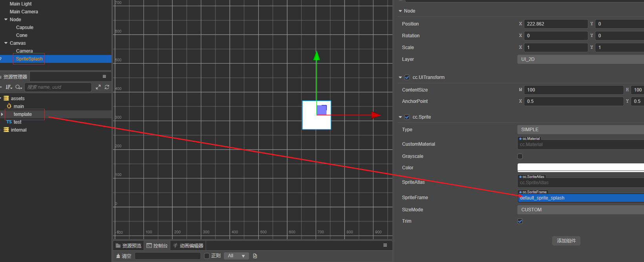
Task: Click the ContentSize H field
Action: (x=637, y=90)
